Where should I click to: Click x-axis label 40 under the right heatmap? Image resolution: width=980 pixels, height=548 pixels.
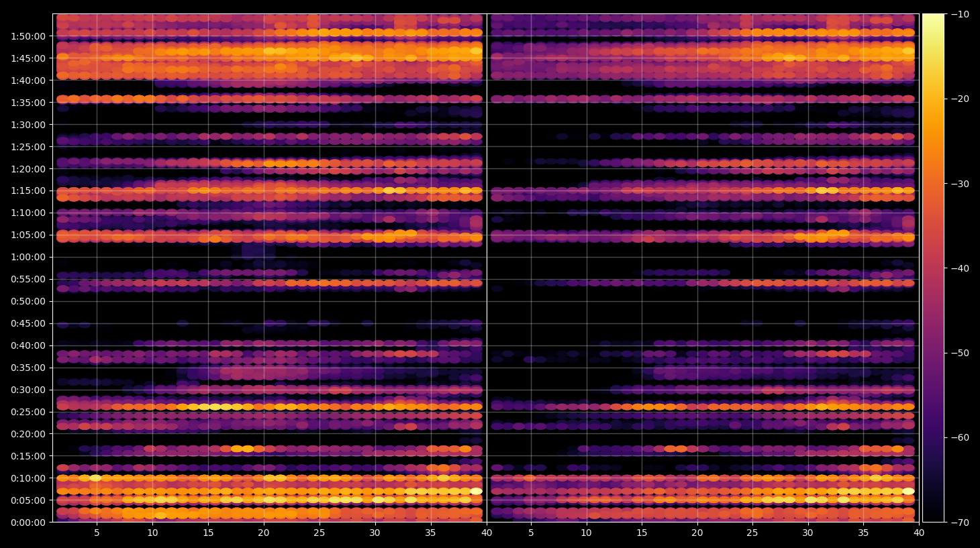click(x=919, y=533)
